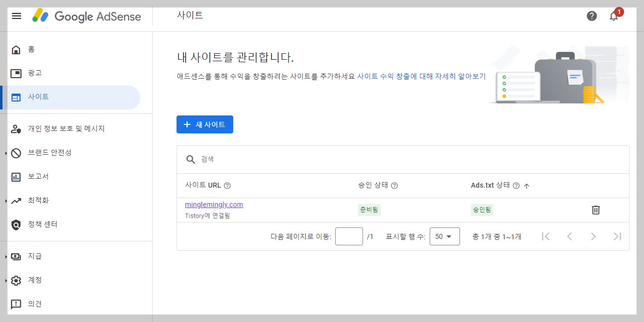The image size is (644, 322).
Task: Click Ads.txt 상태 column header
Action: point(490,186)
